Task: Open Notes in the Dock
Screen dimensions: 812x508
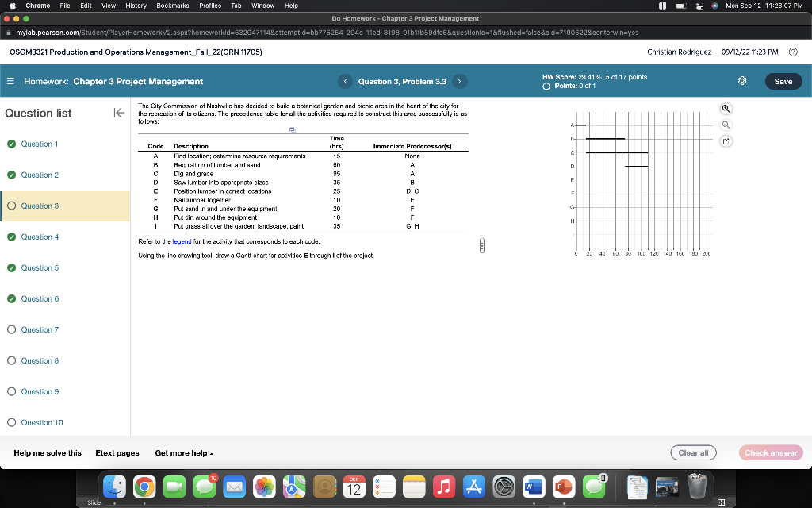Action: [414, 487]
